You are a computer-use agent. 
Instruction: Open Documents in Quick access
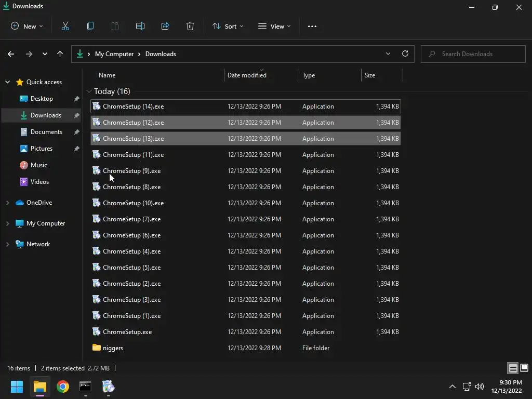coord(46,132)
